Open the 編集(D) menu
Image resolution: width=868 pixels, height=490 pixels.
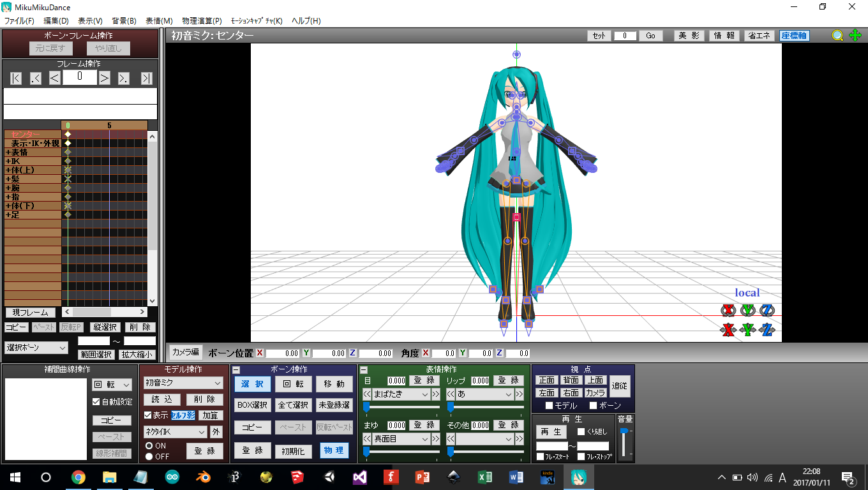56,21
